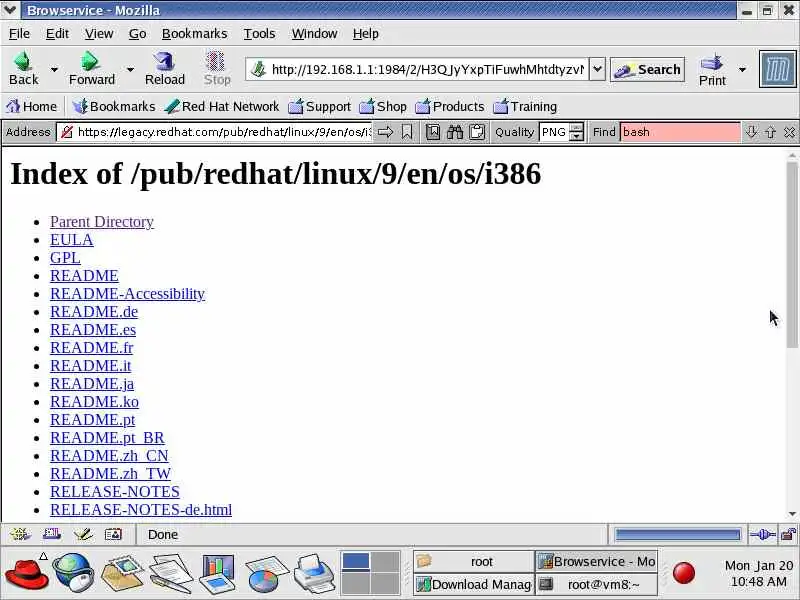Image resolution: width=800 pixels, height=600 pixels.
Task: Open spreadsheet launcher in panel
Action: (266, 573)
